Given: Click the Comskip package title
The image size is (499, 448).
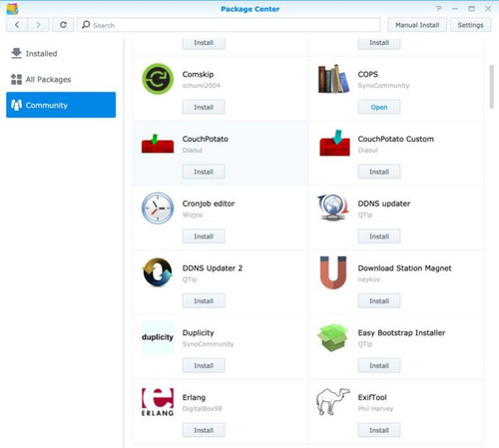Looking at the screenshot, I should [198, 74].
